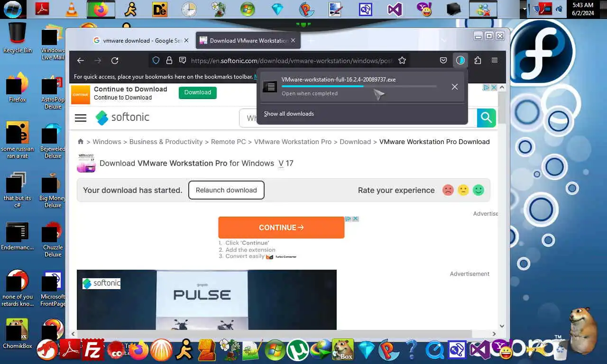Bookmark this page with the star icon

tap(402, 61)
